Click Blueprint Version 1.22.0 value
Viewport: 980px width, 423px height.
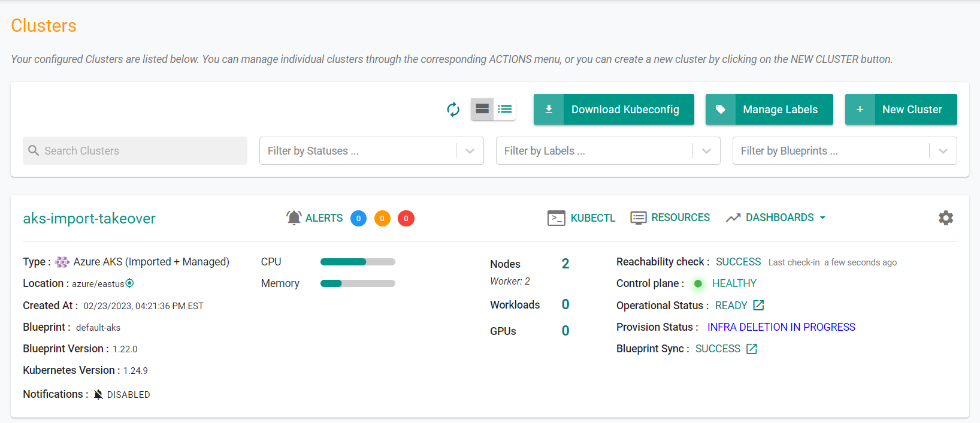(125, 349)
